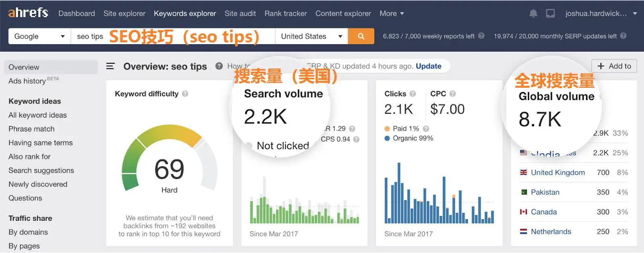
Task: Expand the More menu in navigation
Action: (391, 14)
